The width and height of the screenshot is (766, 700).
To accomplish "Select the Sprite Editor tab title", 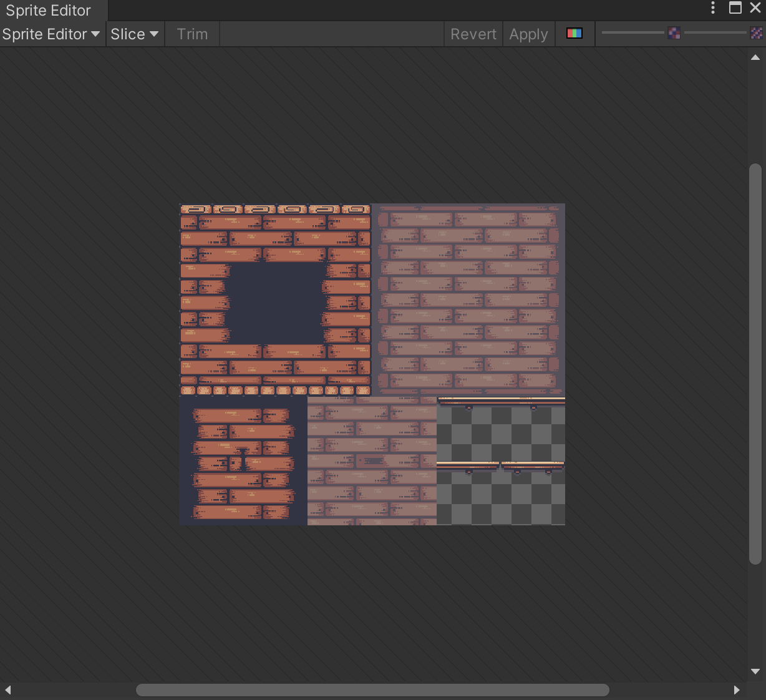I will tap(49, 11).
